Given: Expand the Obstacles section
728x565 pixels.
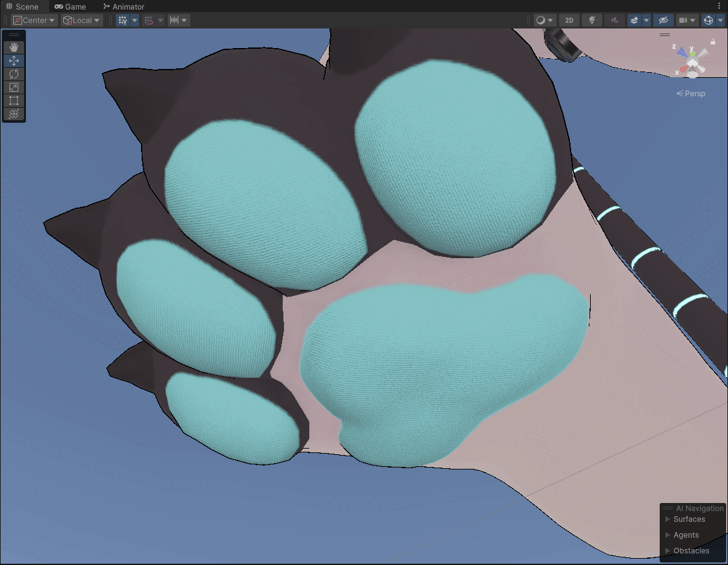Looking at the screenshot, I should tap(691, 550).
